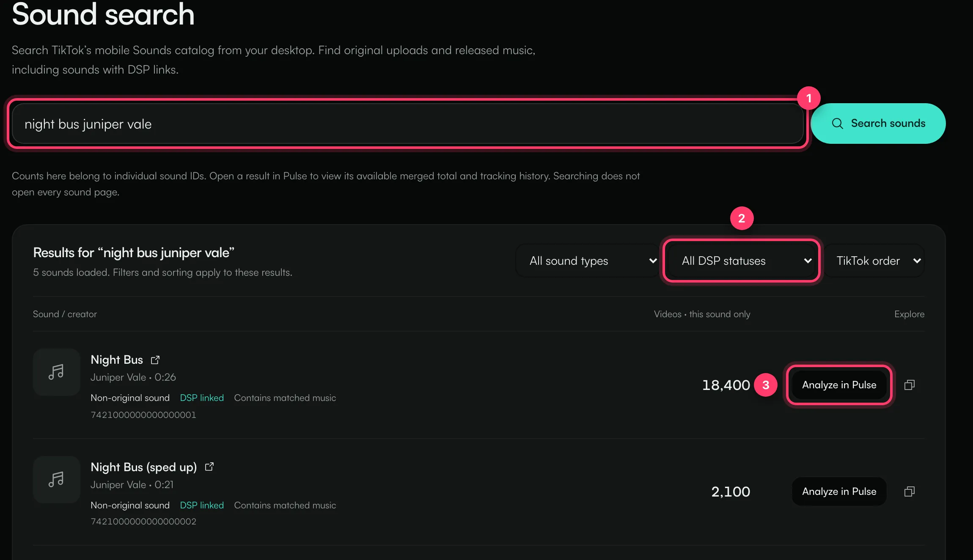Copy icon in the Night Bus (sped up) row
Image resolution: width=973 pixels, height=560 pixels.
tap(910, 491)
